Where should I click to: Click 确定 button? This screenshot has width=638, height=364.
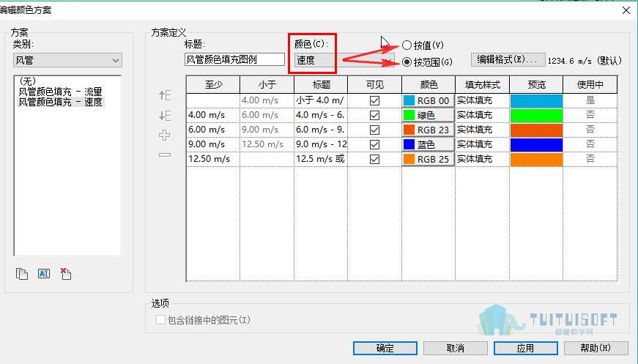coord(385,348)
